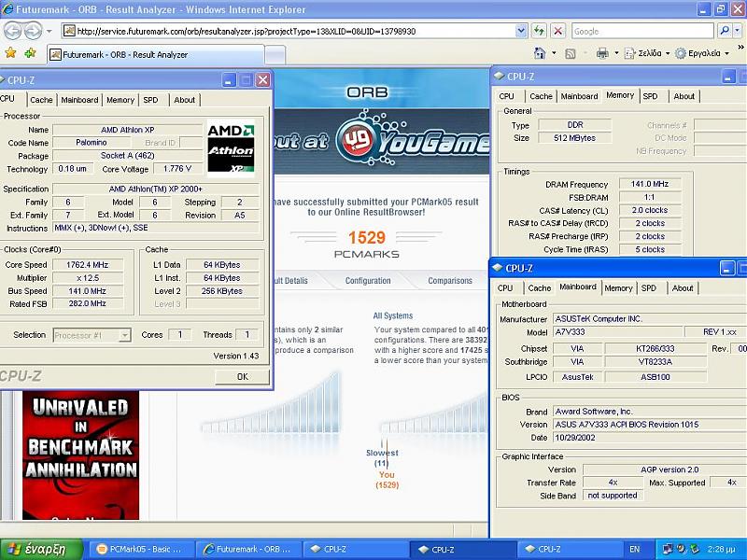Screen dimensions: 747x560
Task: Click the Safely Remove Hardware tray icon
Action: pyautogui.click(x=694, y=549)
